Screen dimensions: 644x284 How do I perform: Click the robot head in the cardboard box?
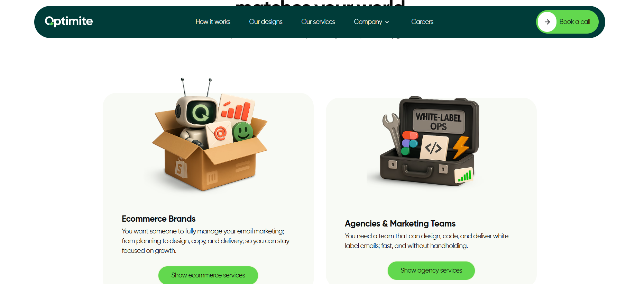(x=197, y=112)
